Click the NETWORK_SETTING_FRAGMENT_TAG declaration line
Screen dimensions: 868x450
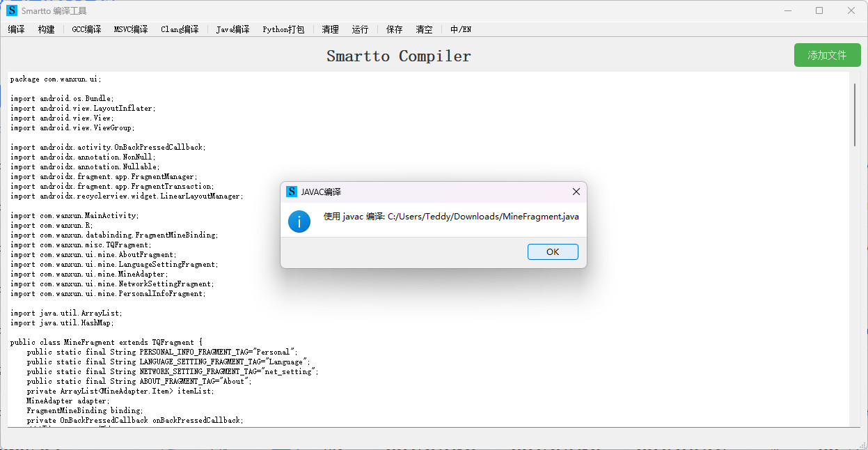[173, 371]
